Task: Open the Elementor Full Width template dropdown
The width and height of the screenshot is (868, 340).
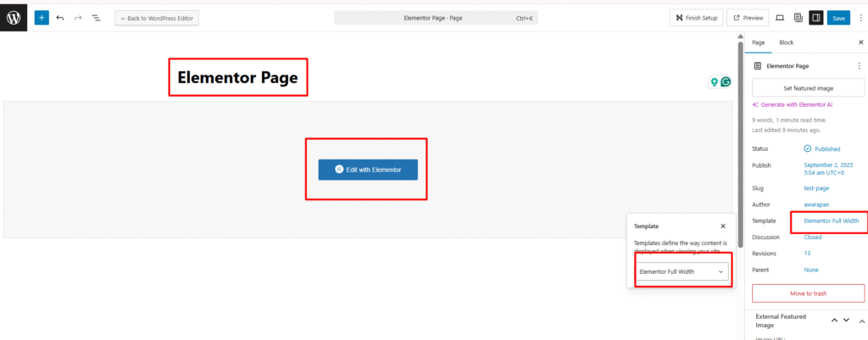Action: [x=682, y=271]
